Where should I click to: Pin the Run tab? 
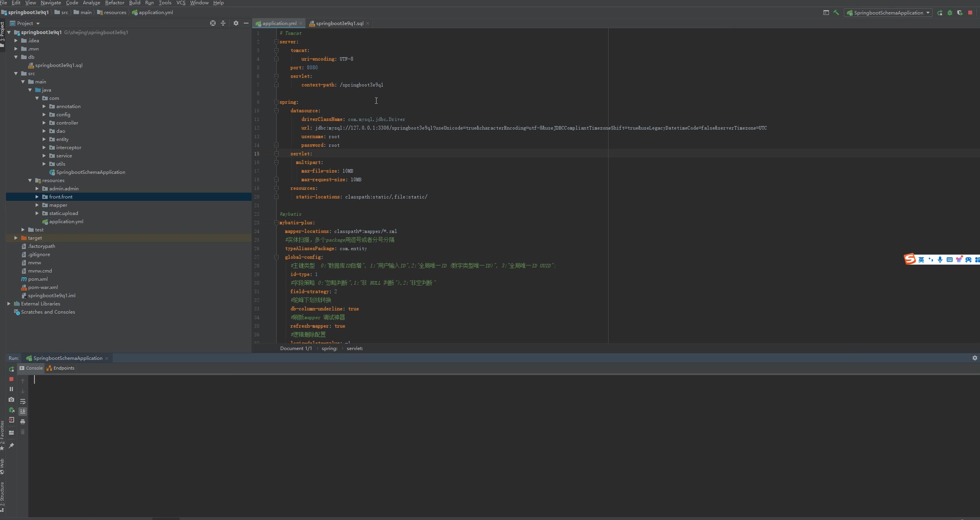click(x=11, y=446)
